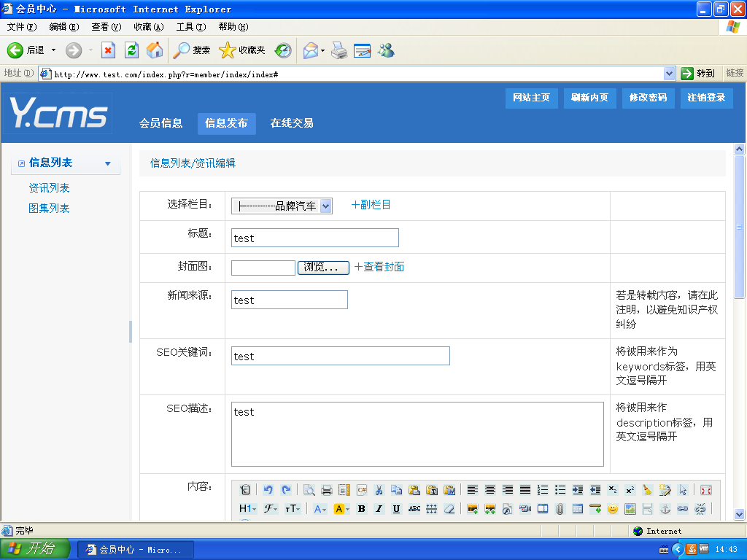This screenshot has width=747, height=560.
Task: Toggle Underline formatting in the editor
Action: (x=396, y=508)
